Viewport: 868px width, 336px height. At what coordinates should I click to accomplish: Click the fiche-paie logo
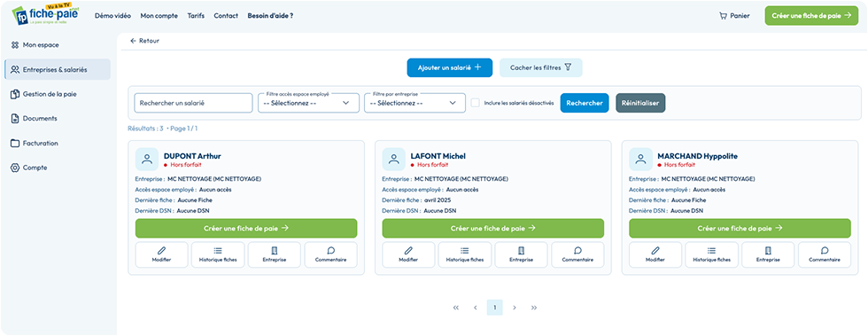tap(45, 15)
